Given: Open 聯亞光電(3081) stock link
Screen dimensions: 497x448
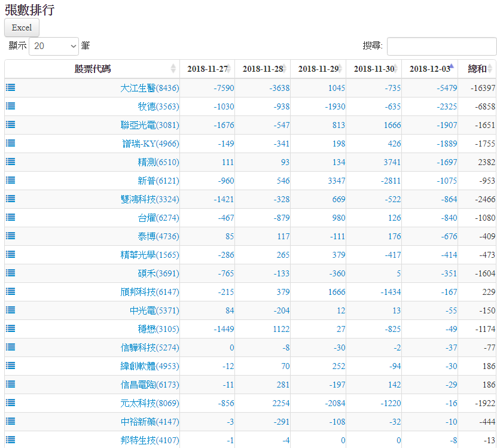Looking at the screenshot, I should (x=150, y=125).
